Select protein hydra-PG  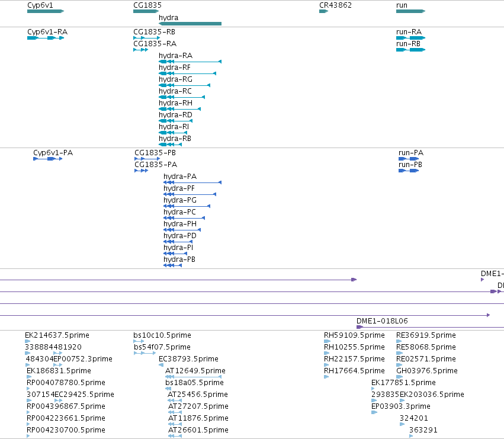coord(180,200)
